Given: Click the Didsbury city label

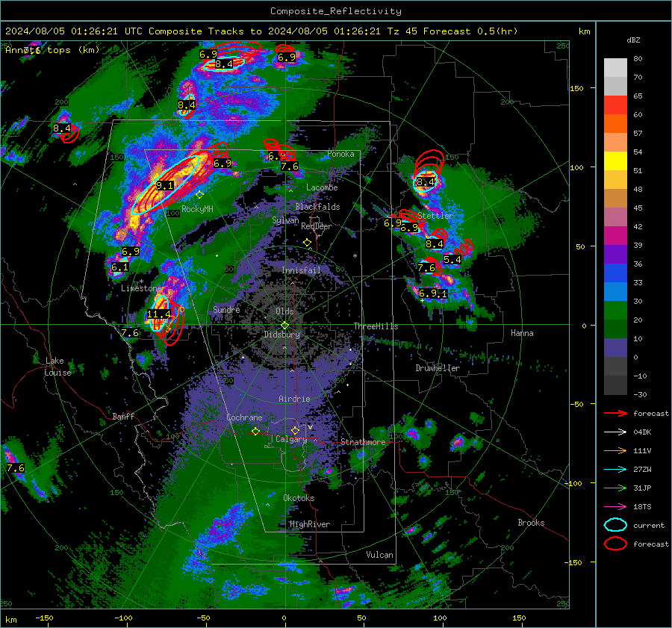Looking at the screenshot, I should [x=282, y=335].
